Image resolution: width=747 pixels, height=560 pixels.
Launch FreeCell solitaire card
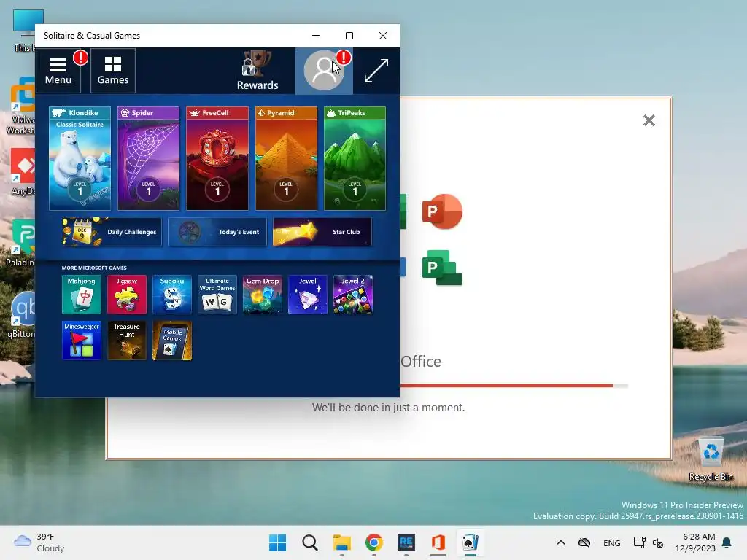(x=217, y=158)
